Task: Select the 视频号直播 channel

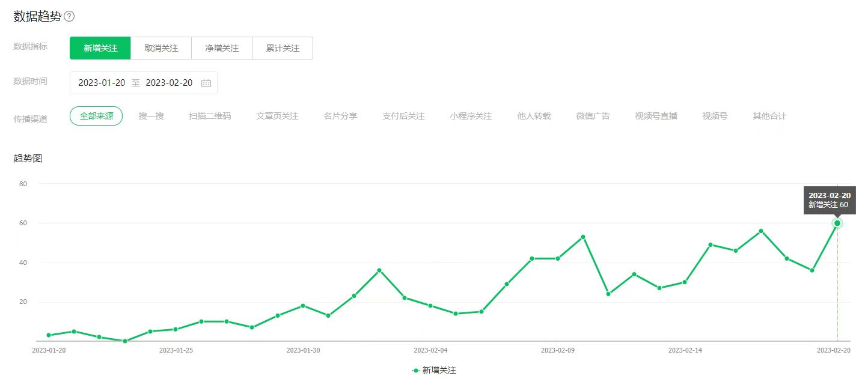Action: tap(656, 116)
